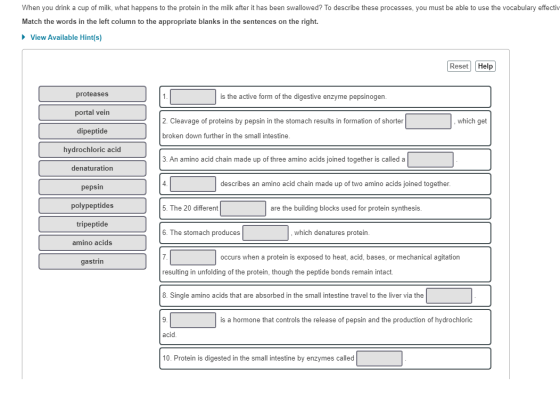Screen dimensions: 560x402
Task: Select the polypeptides word tile
Action: [x=92, y=206]
